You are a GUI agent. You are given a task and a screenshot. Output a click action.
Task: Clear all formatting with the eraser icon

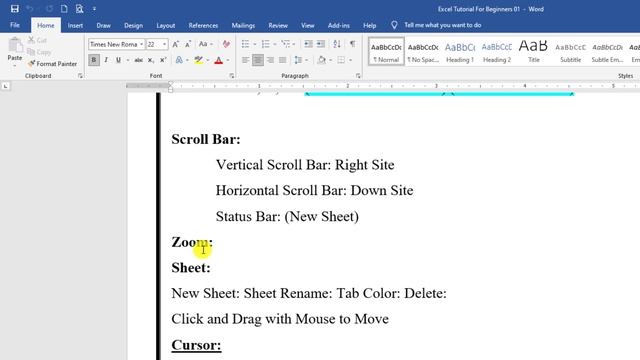[x=226, y=44]
